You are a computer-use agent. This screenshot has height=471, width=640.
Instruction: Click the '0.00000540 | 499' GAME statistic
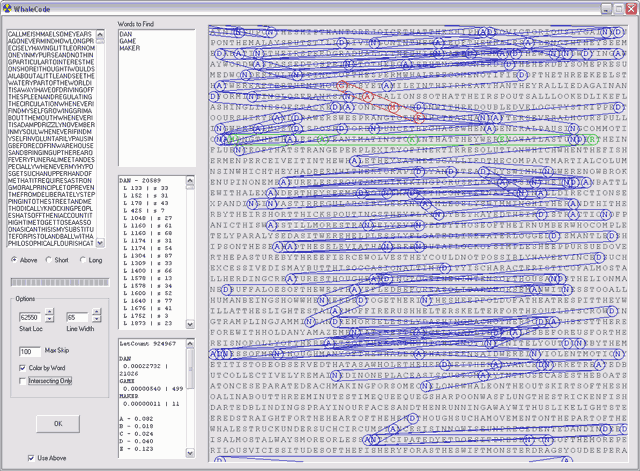pyautogui.click(x=153, y=389)
